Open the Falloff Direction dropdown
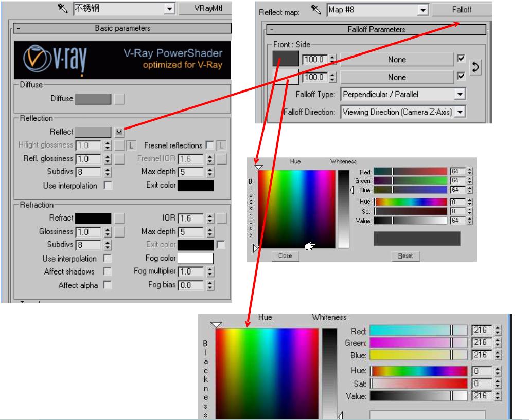This screenshot has height=420, width=529. (460, 112)
